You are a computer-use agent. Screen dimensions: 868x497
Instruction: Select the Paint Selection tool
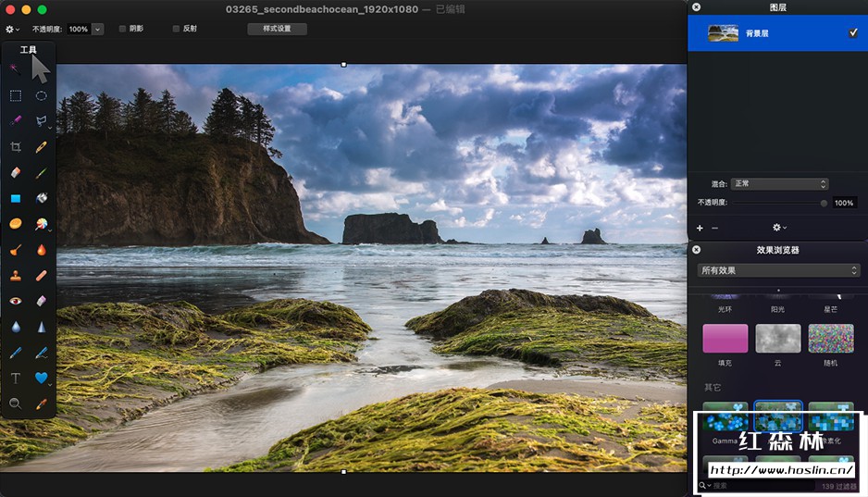pyautogui.click(x=16, y=120)
